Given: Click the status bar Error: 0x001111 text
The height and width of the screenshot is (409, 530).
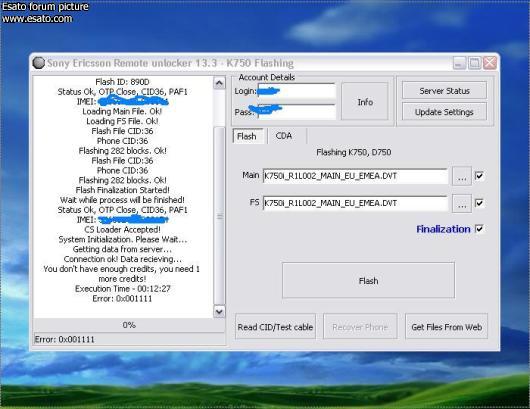Looking at the screenshot, I should click(x=65, y=339).
